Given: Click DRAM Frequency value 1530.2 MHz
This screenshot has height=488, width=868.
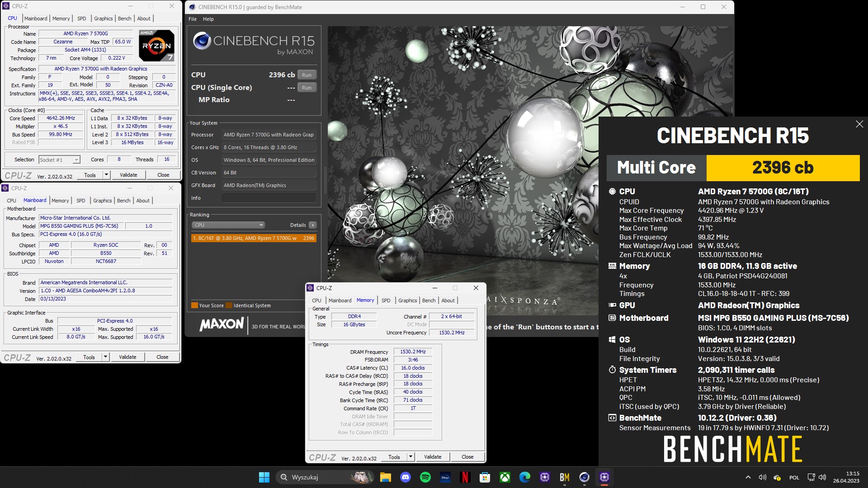Looking at the screenshot, I should click(413, 352).
